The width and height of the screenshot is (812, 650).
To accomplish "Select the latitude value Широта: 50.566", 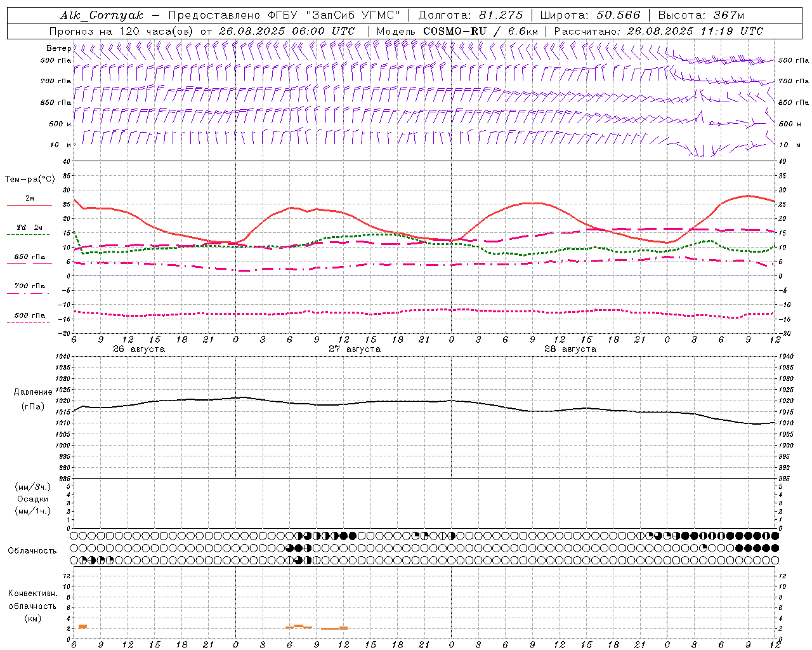I will [590, 15].
